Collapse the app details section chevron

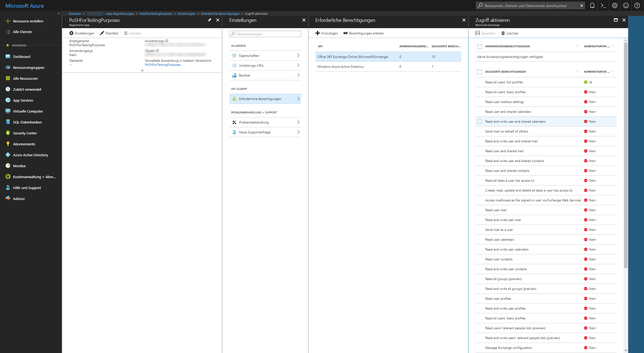(x=142, y=70)
